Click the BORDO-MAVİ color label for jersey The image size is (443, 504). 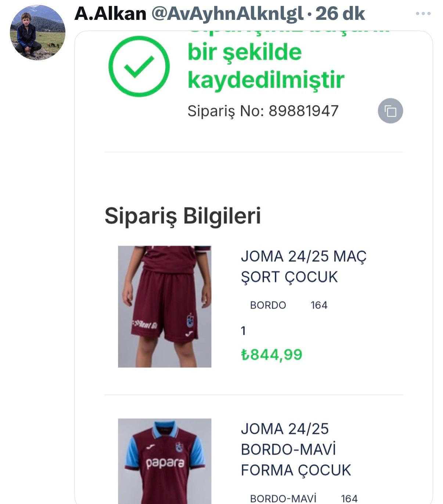283,498
